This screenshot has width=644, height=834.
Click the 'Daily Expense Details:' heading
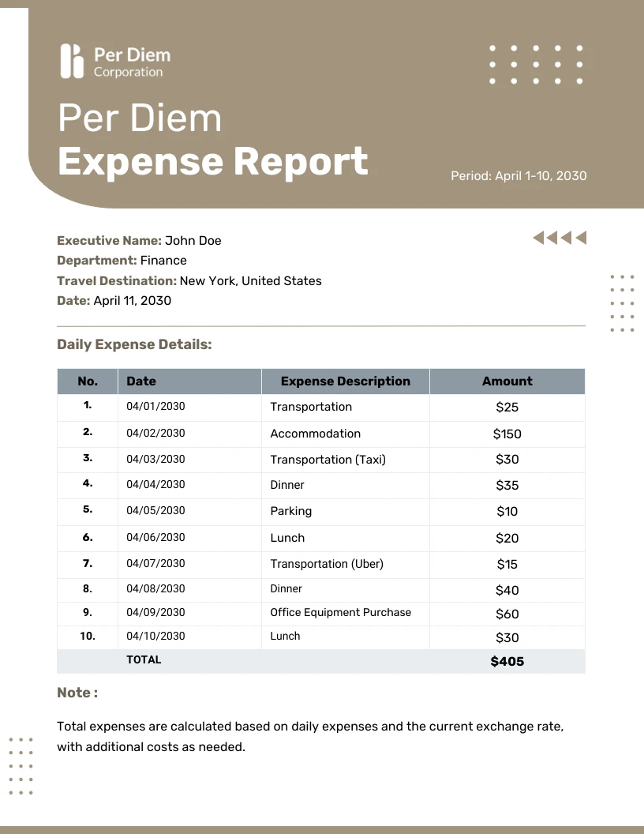pos(134,344)
